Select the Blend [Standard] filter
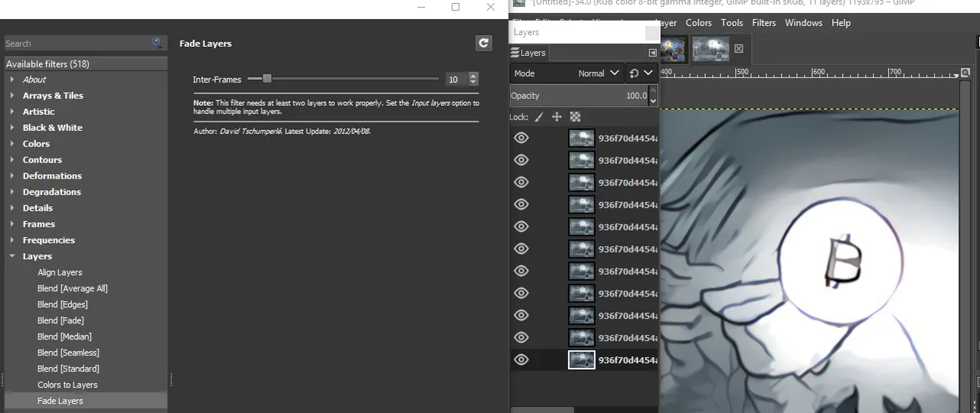This screenshot has height=413, width=980. [x=68, y=369]
